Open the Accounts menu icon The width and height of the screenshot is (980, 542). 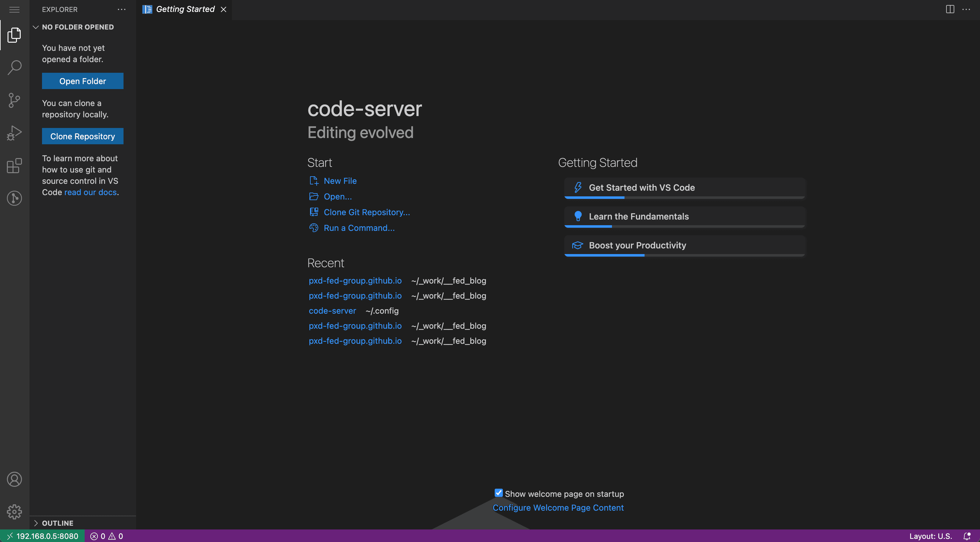point(14,479)
